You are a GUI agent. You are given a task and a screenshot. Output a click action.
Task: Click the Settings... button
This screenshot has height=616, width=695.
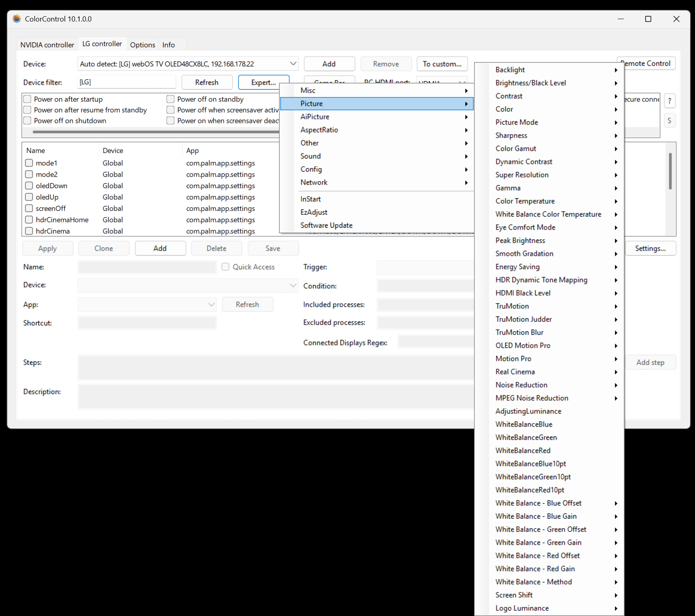coord(650,248)
